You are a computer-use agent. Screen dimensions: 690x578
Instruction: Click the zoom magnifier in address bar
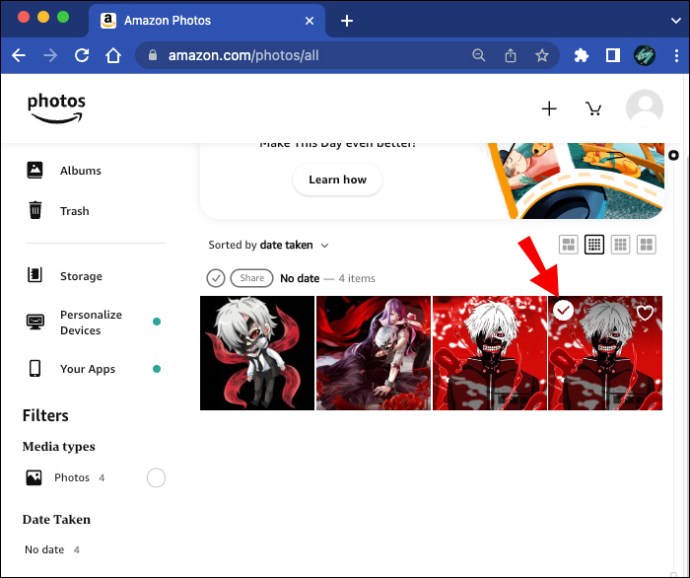[478, 55]
